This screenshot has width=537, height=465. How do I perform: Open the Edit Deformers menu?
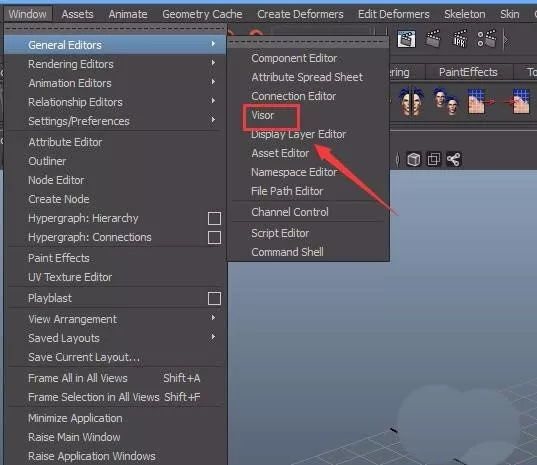click(394, 14)
